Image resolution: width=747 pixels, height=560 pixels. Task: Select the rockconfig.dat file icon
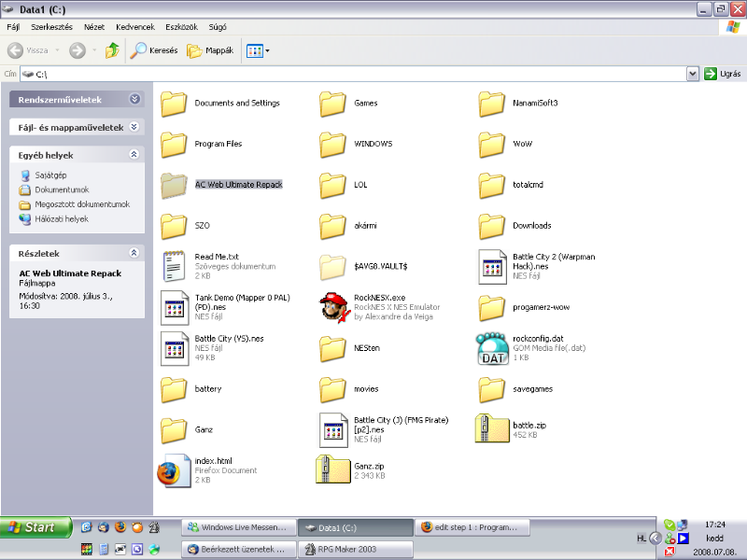point(492,347)
